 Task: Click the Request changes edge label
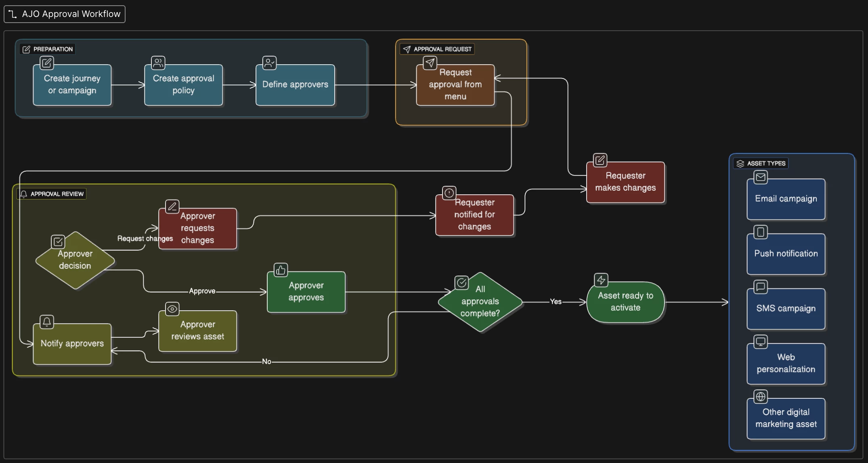tap(145, 238)
